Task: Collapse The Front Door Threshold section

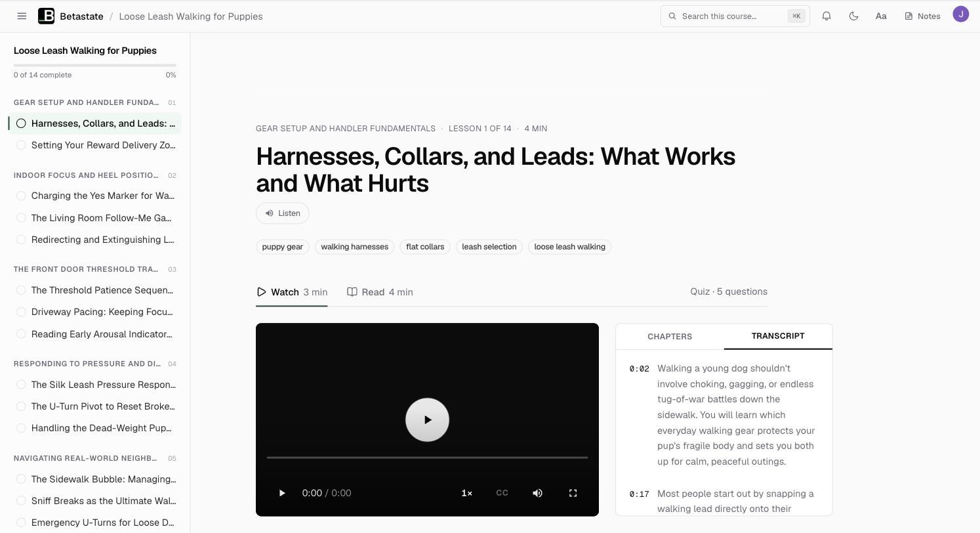Action: click(x=94, y=269)
